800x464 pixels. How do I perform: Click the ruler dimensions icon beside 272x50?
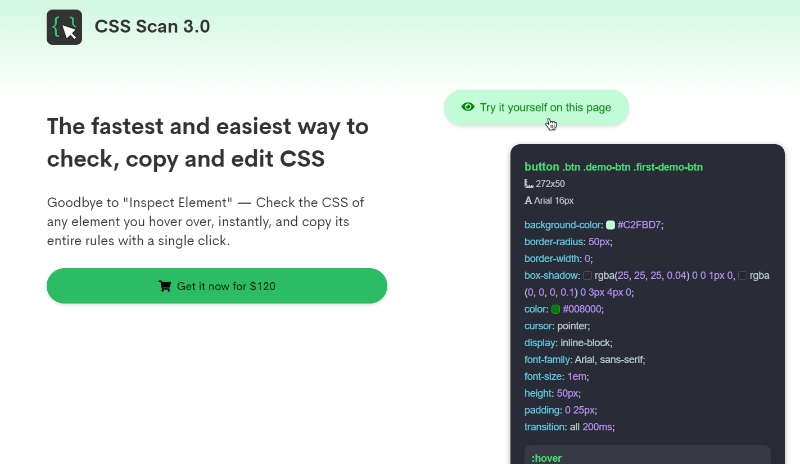tap(528, 184)
